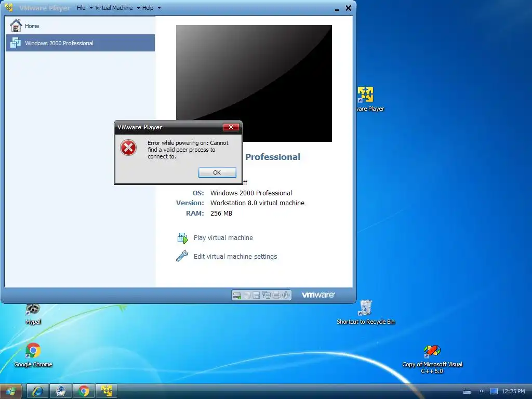Click the 12:25 PM clock
Image resolution: width=532 pixels, height=399 pixels.
click(513, 391)
